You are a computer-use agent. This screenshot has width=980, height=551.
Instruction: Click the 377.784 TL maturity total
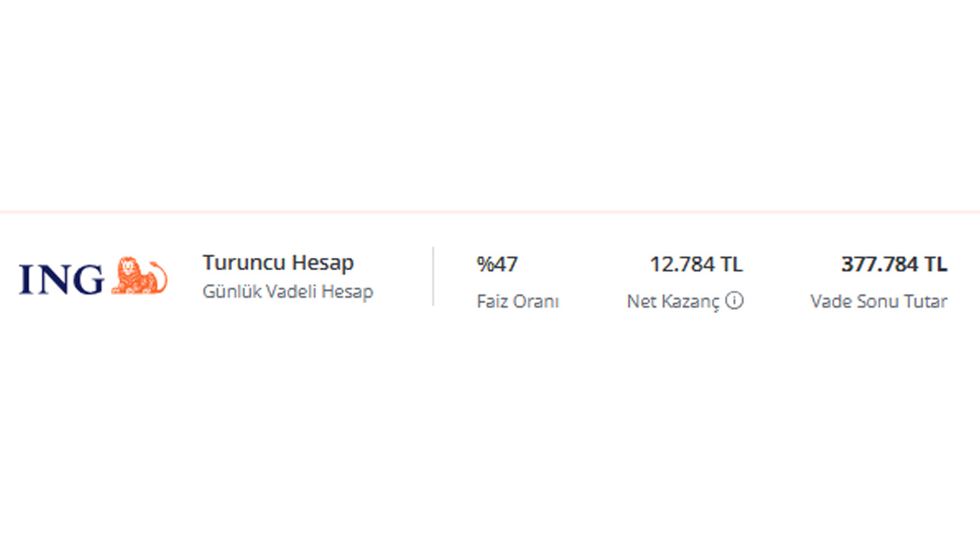point(894,265)
